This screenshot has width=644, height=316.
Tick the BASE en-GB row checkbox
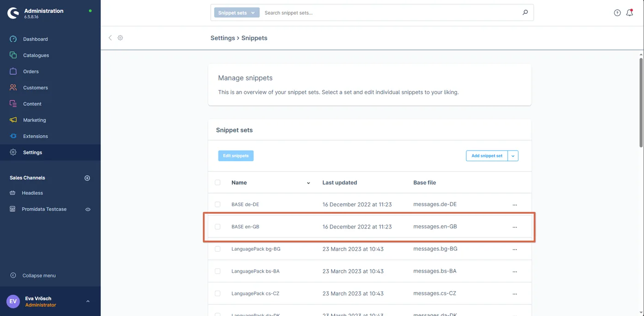point(218,227)
